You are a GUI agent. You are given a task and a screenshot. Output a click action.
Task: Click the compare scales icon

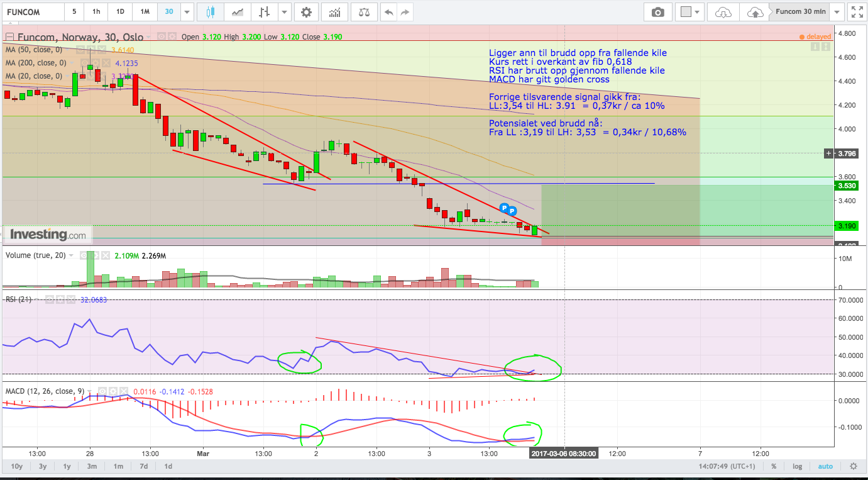pyautogui.click(x=364, y=12)
